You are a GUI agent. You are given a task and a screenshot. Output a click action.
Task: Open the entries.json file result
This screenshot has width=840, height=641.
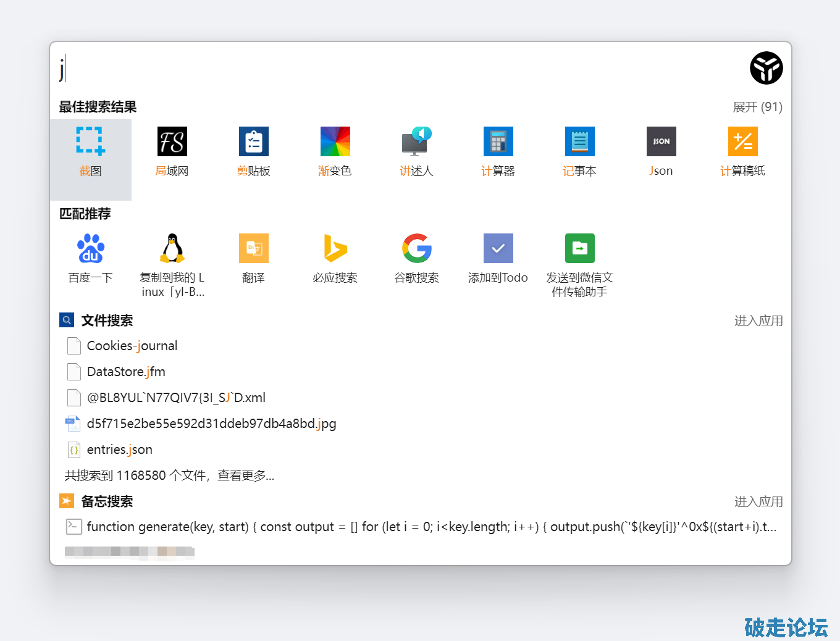[x=119, y=450]
